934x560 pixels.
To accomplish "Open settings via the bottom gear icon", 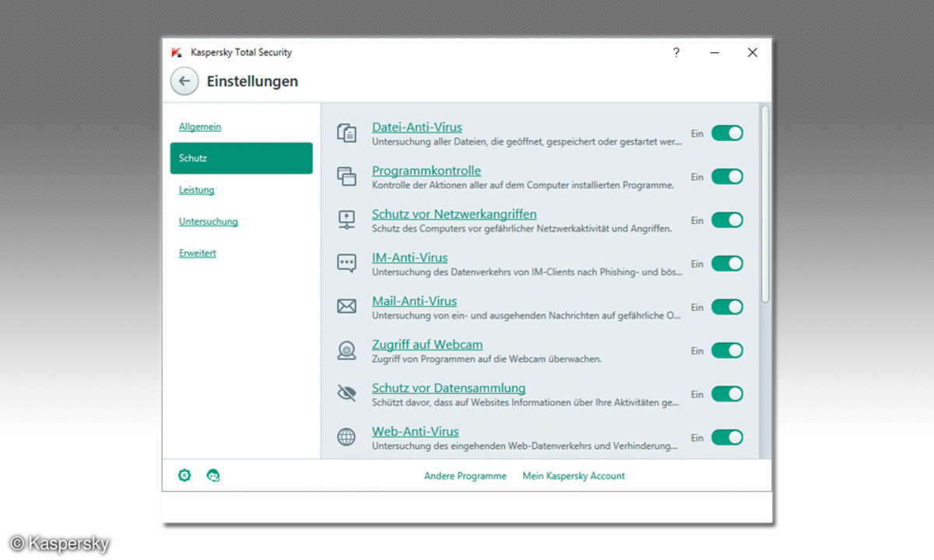I will tap(184, 475).
